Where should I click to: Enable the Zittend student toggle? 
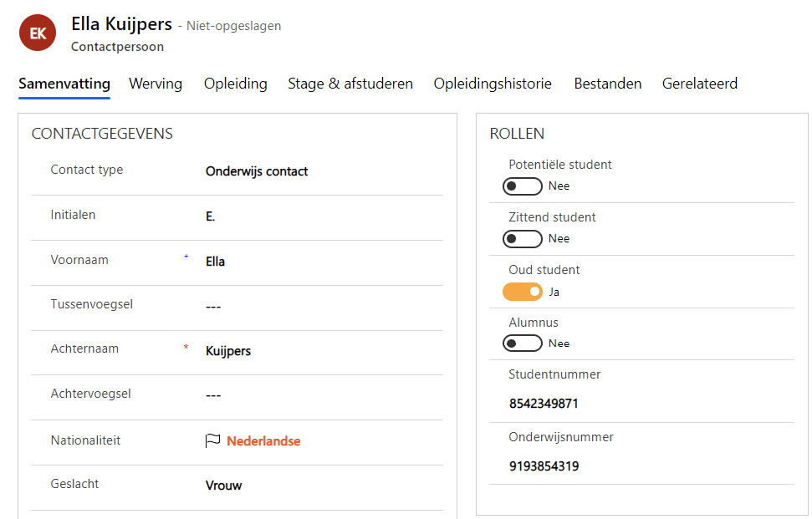(523, 239)
